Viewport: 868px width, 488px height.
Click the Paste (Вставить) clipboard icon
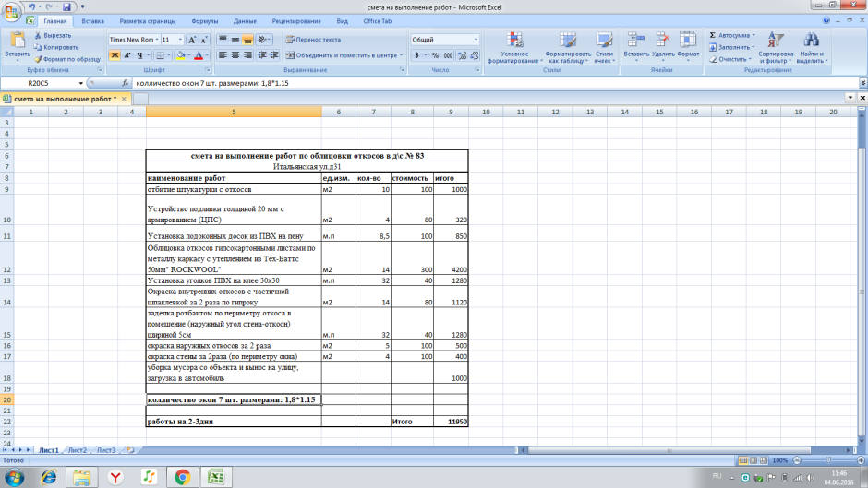pyautogui.click(x=18, y=40)
